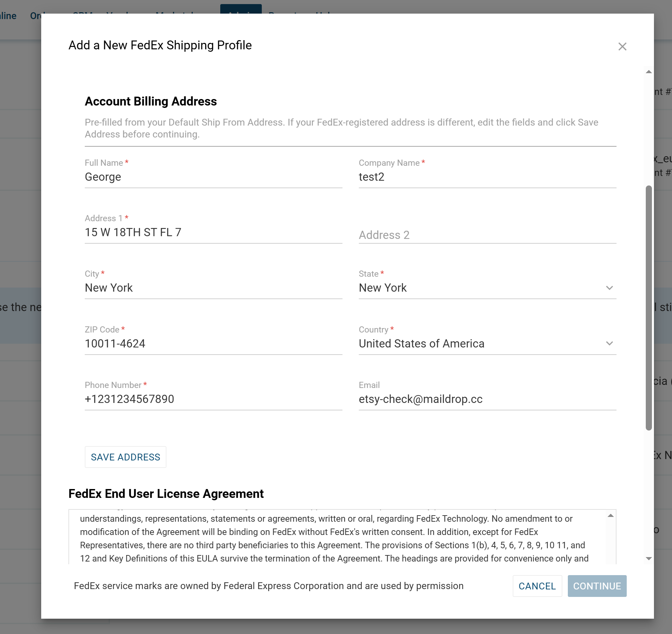Open the State dropdown
The width and height of the screenshot is (672, 634).
tap(487, 288)
